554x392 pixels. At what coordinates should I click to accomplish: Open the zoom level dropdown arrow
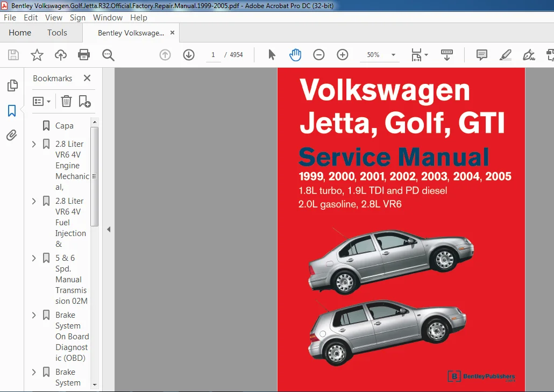click(x=393, y=55)
